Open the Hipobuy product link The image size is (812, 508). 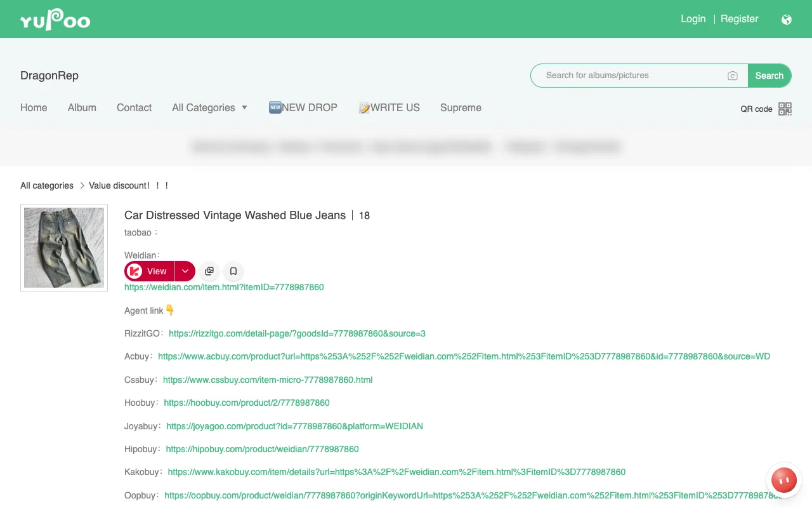pos(262,449)
